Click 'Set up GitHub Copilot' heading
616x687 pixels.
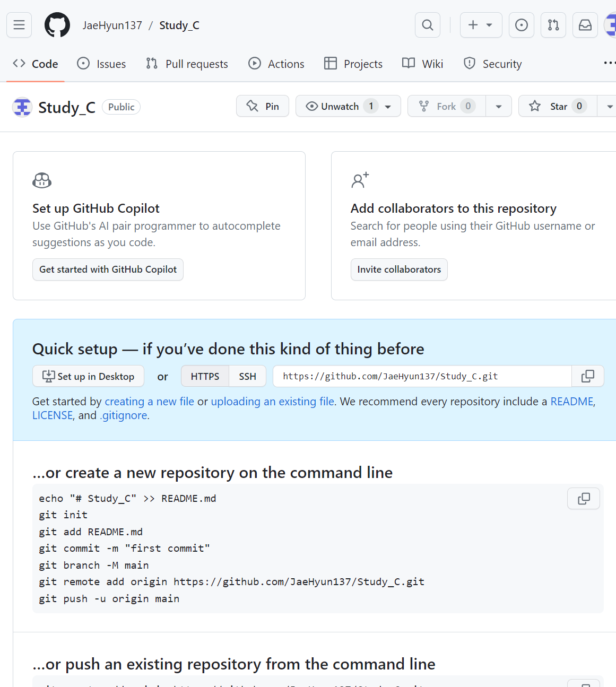pos(96,208)
